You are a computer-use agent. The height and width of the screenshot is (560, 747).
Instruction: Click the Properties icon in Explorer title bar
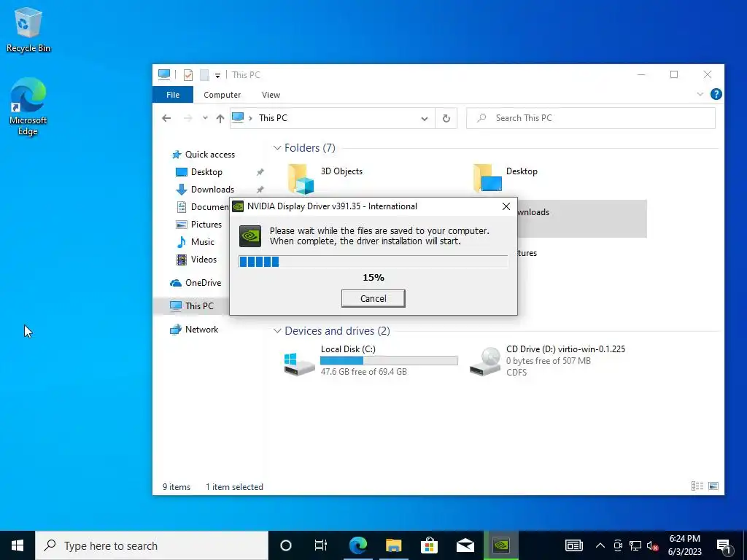(188, 75)
